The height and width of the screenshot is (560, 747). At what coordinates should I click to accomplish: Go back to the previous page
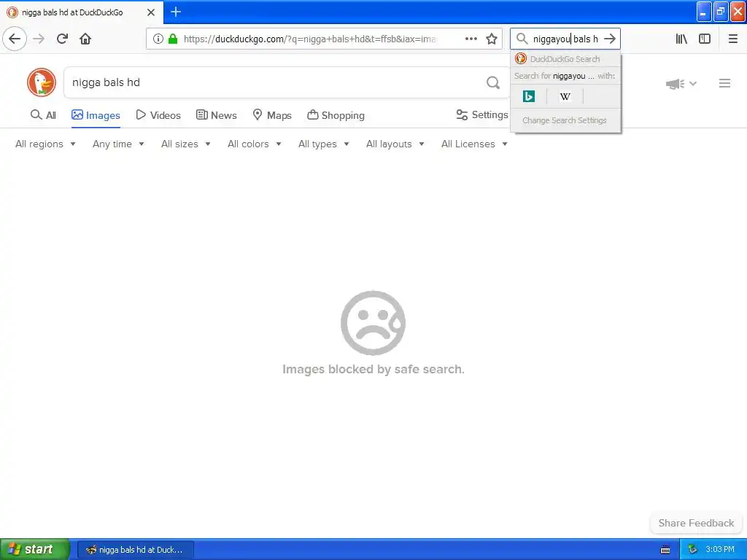15,39
